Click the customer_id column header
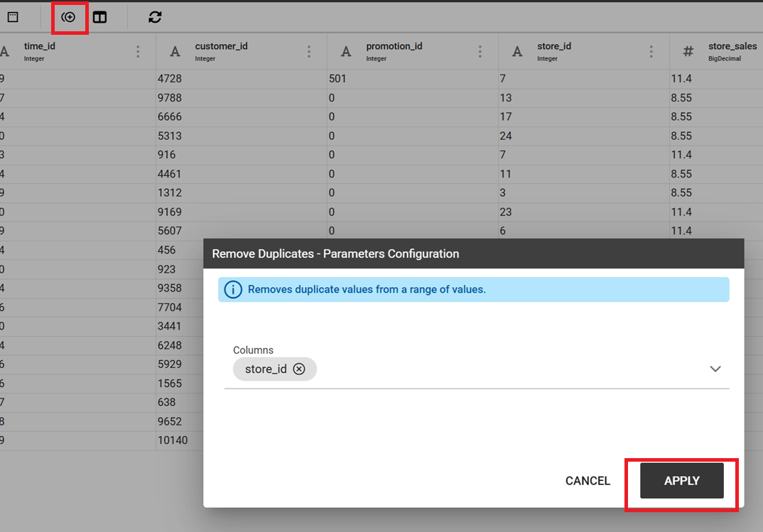763x532 pixels. (222, 46)
